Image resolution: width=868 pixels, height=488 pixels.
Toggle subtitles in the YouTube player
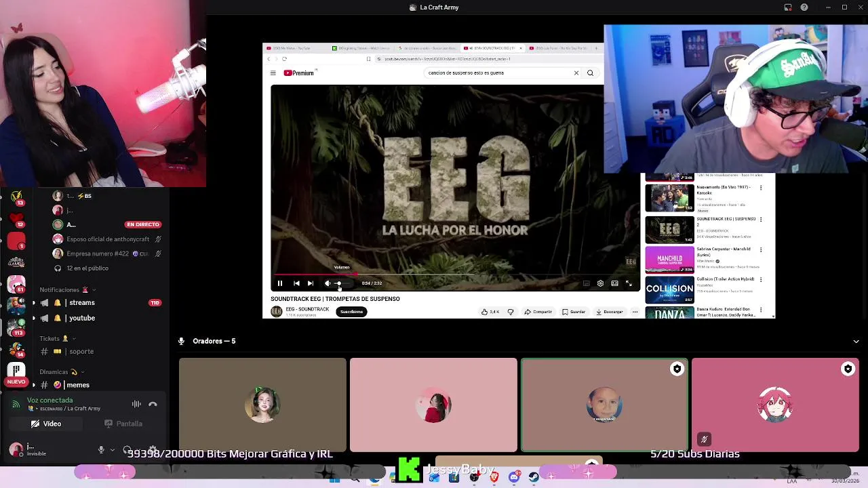[x=586, y=283]
